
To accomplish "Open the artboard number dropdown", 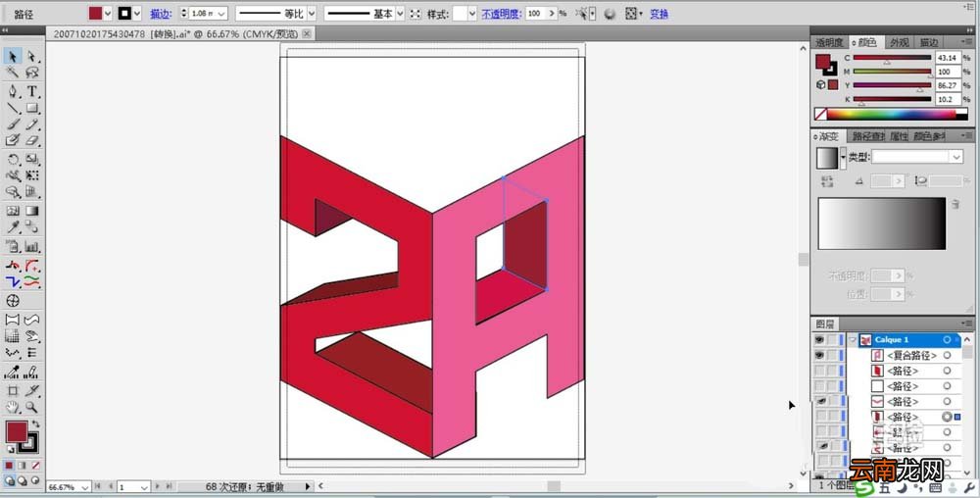I will point(144,487).
